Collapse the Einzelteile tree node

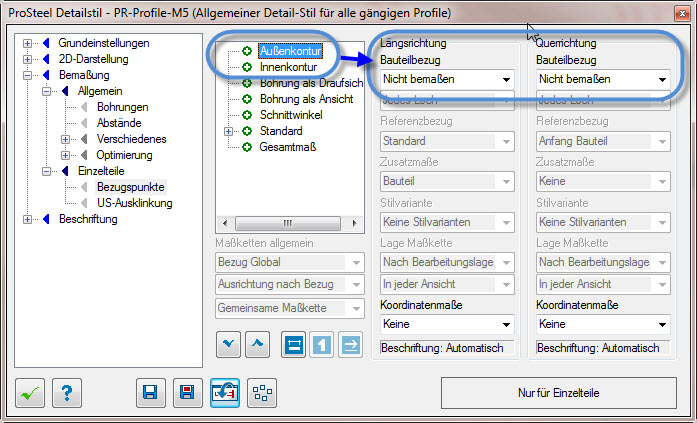pyautogui.click(x=47, y=172)
